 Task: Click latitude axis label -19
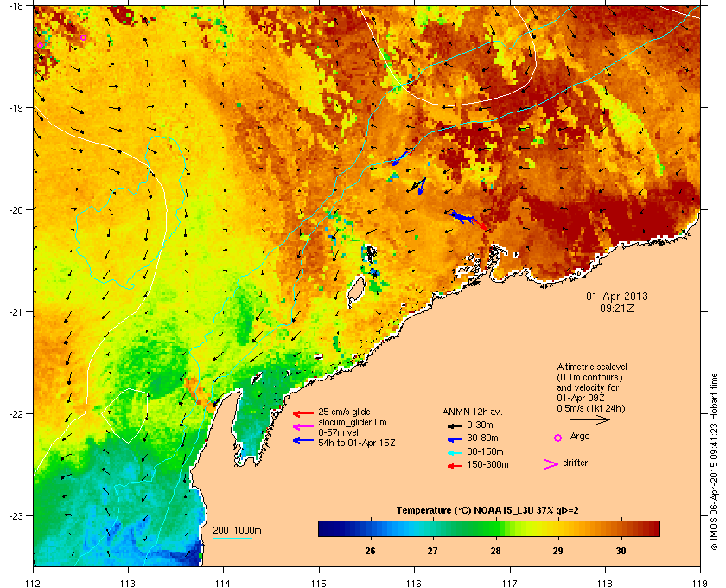click(16, 108)
